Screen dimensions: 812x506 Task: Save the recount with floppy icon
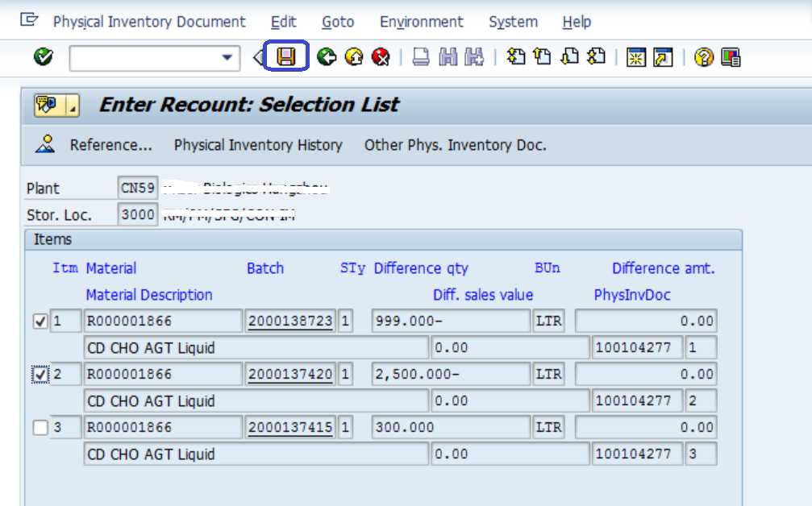(286, 56)
